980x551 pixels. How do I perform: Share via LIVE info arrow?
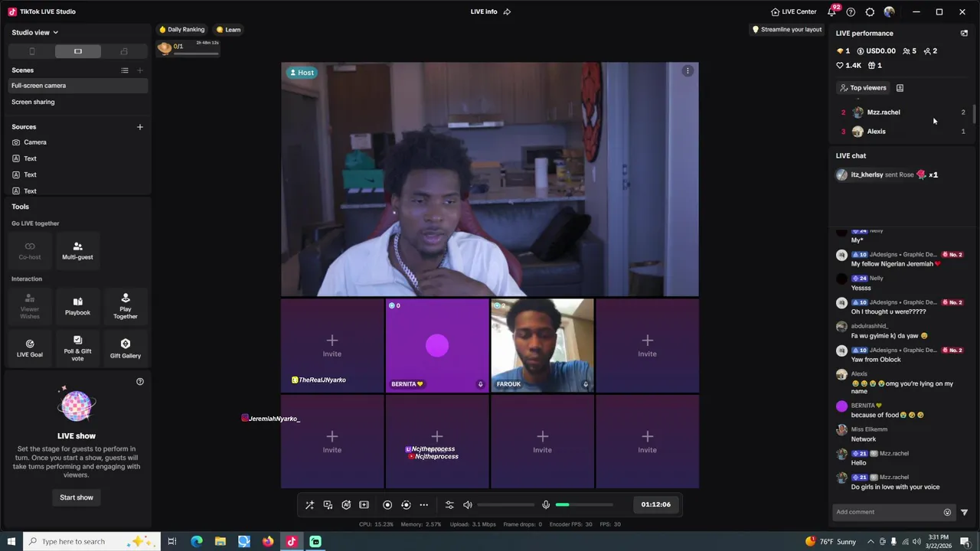pyautogui.click(x=507, y=11)
